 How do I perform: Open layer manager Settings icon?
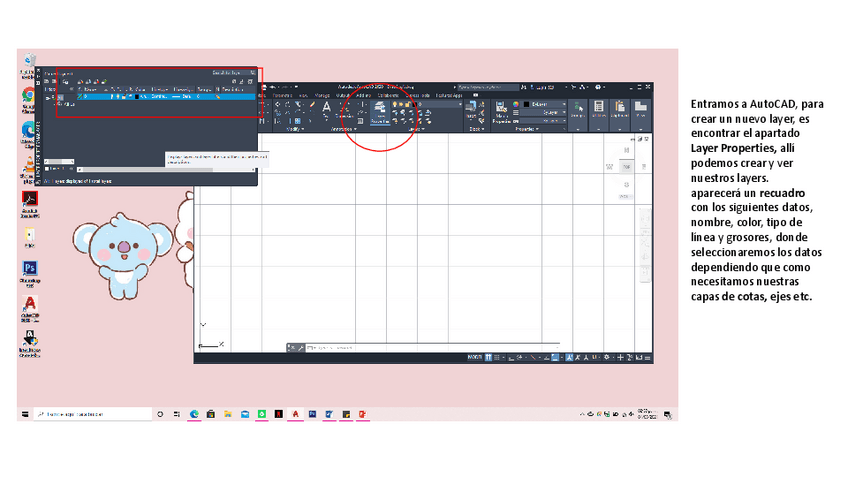[x=250, y=81]
